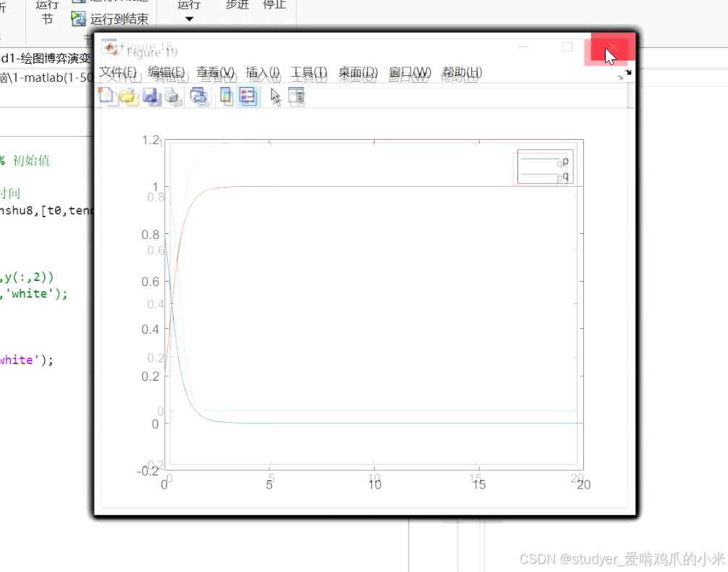
Task: Dock the figure using the arrow icon
Action: [628, 72]
